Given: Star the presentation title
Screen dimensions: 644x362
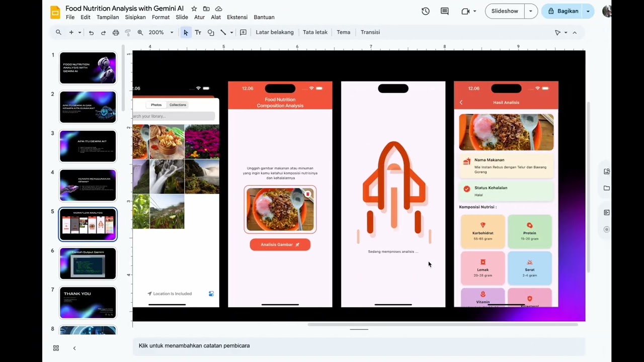Looking at the screenshot, I should point(194,9).
